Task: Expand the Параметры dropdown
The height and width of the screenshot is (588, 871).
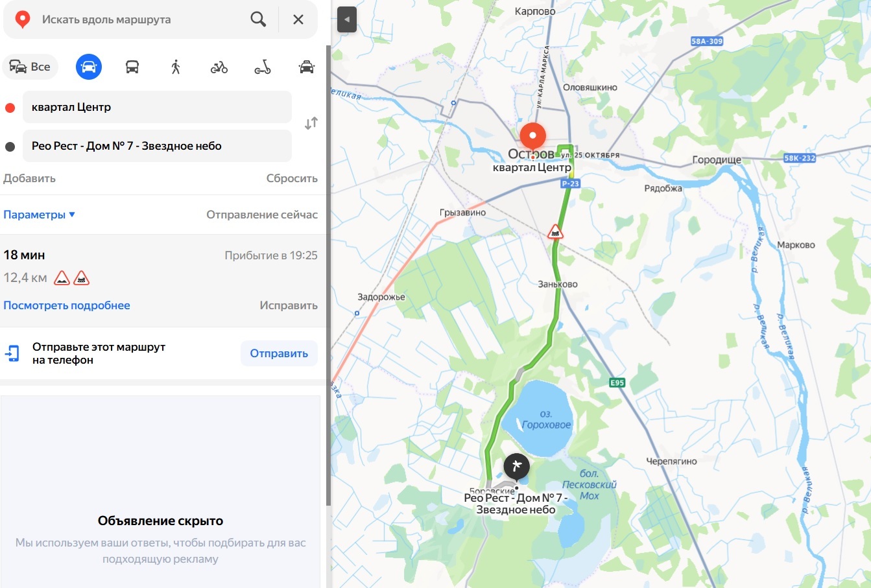Action: 39,215
